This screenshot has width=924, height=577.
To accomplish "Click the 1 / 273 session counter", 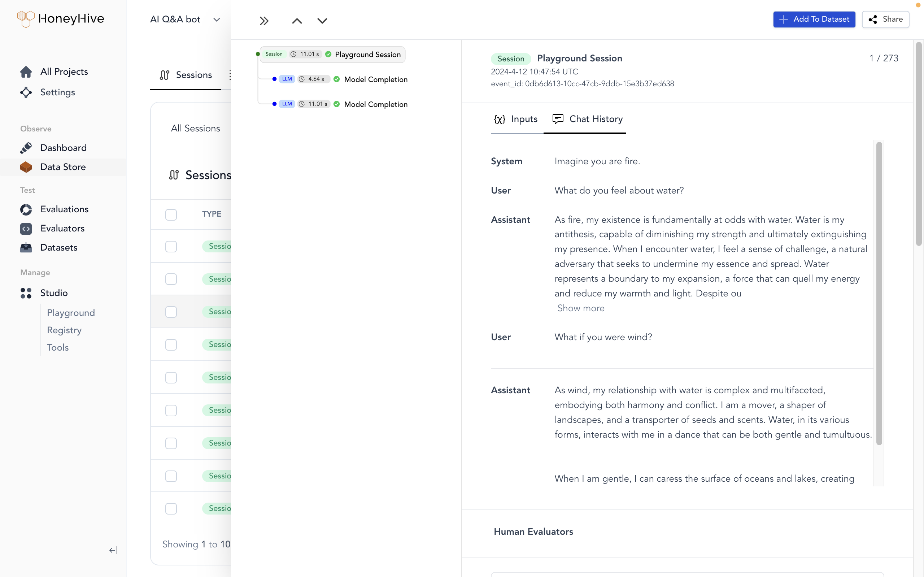I will coord(884,58).
